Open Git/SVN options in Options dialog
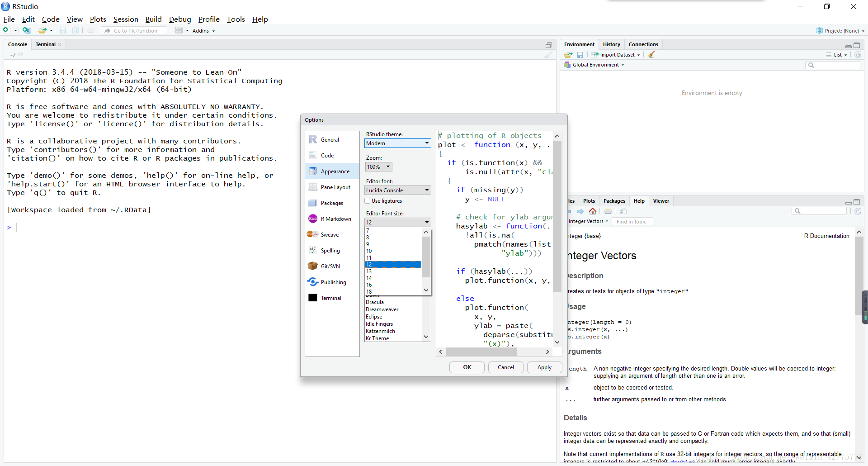 (332, 266)
